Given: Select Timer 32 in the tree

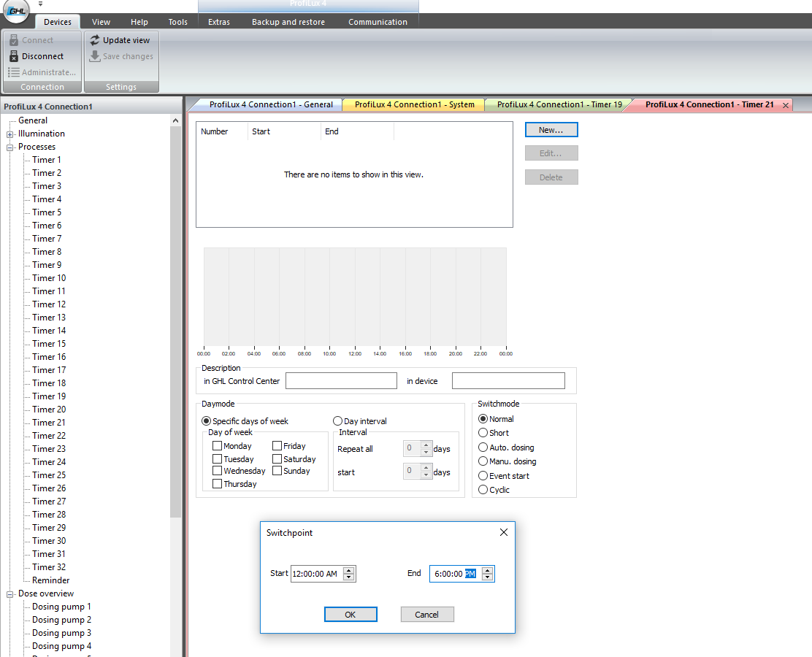Looking at the screenshot, I should coord(49,567).
